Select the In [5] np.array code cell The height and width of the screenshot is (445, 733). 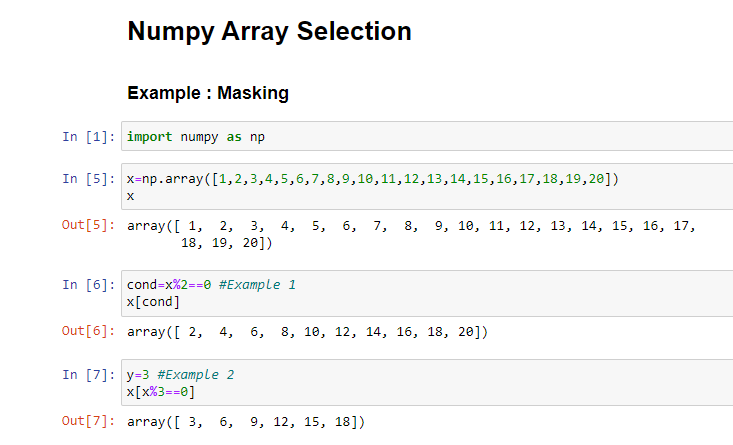pos(427,187)
